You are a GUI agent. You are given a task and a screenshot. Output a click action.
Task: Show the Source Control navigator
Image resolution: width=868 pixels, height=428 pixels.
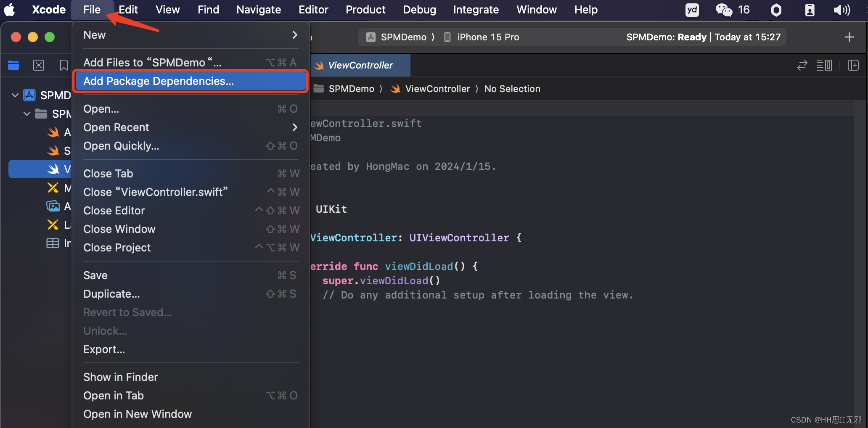pyautogui.click(x=39, y=65)
